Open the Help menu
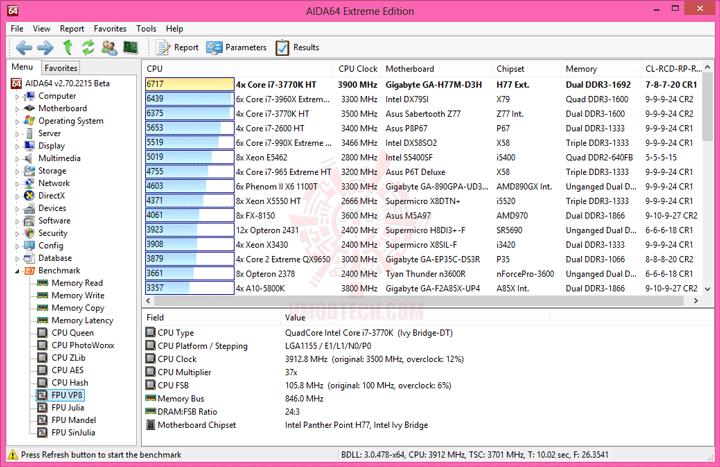Viewport: 720px width, 467px height. 174,28
